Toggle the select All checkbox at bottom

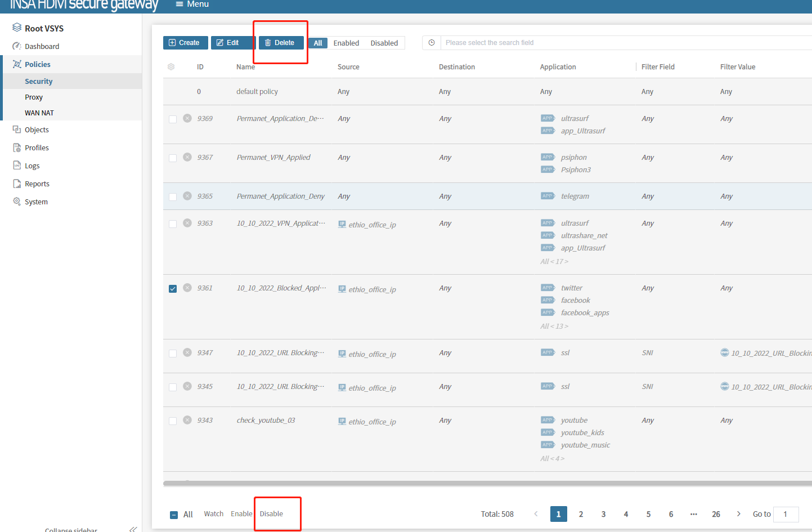(x=174, y=515)
